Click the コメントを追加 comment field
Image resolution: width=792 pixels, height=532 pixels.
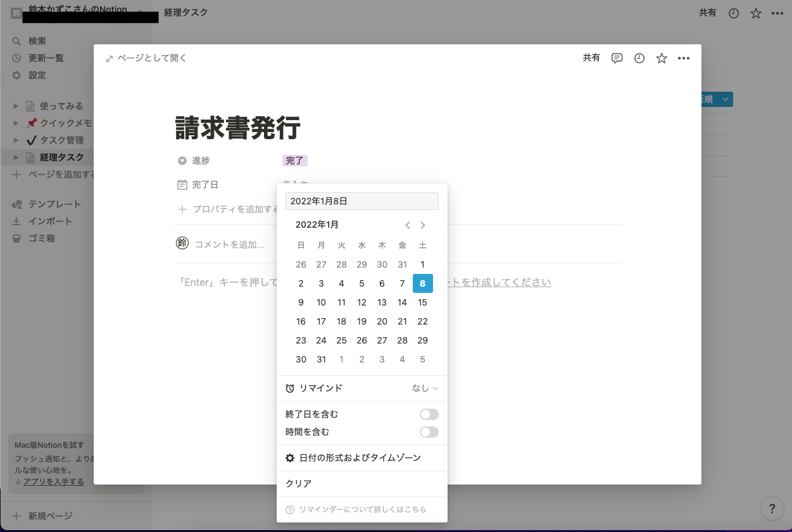pyautogui.click(x=230, y=244)
